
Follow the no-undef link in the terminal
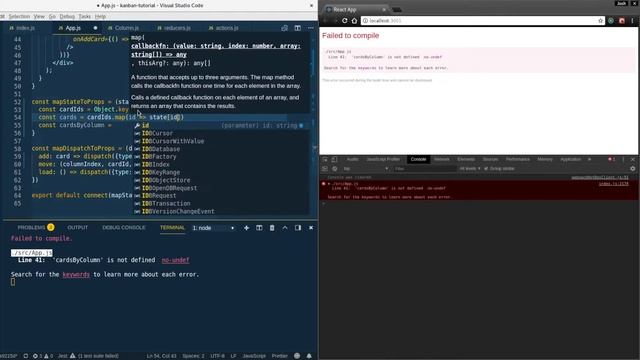(176, 260)
